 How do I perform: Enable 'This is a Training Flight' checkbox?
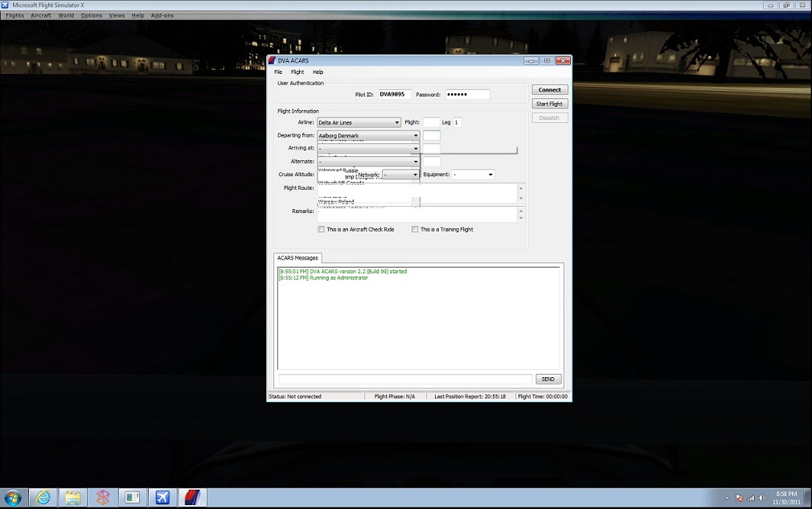[x=415, y=229]
